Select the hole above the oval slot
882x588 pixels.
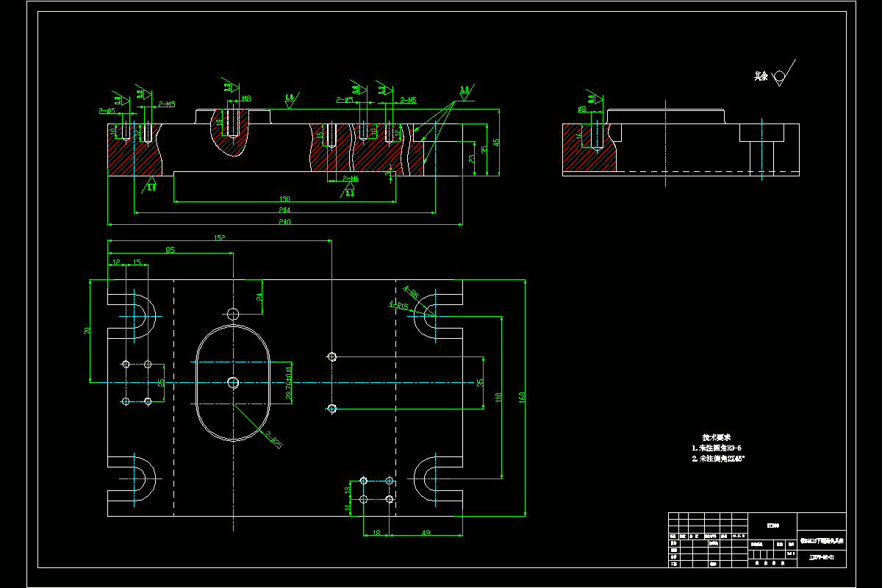(x=233, y=314)
